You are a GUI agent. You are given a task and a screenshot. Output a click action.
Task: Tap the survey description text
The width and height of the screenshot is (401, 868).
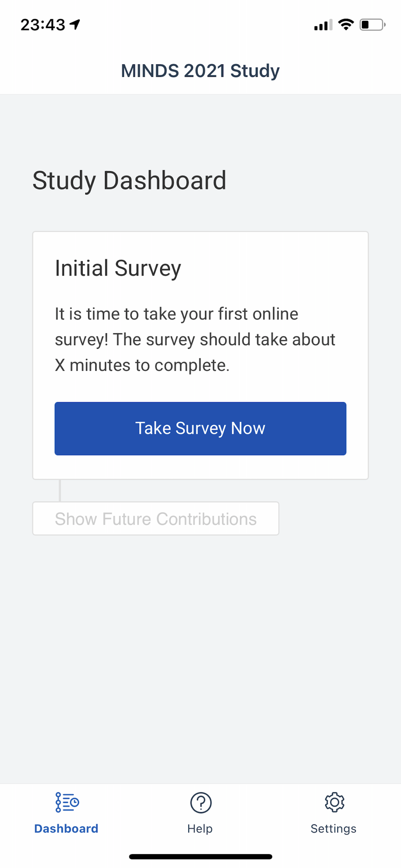point(195,339)
